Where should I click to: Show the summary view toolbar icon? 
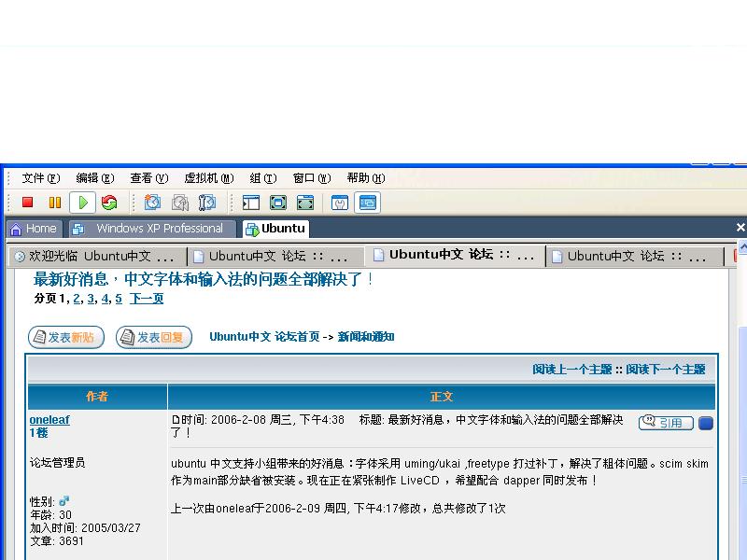point(340,203)
